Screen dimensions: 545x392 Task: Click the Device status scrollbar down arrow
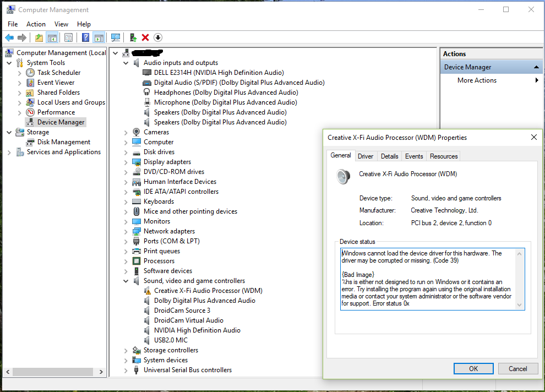(519, 305)
